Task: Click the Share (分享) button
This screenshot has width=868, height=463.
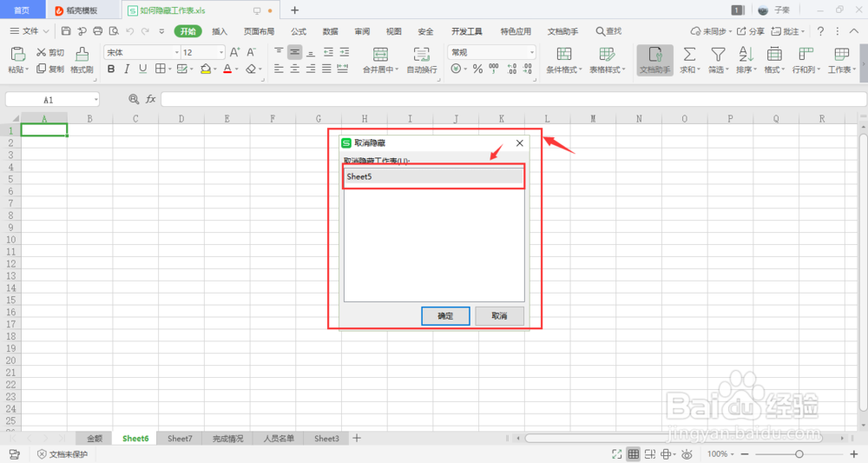Action: tap(751, 31)
